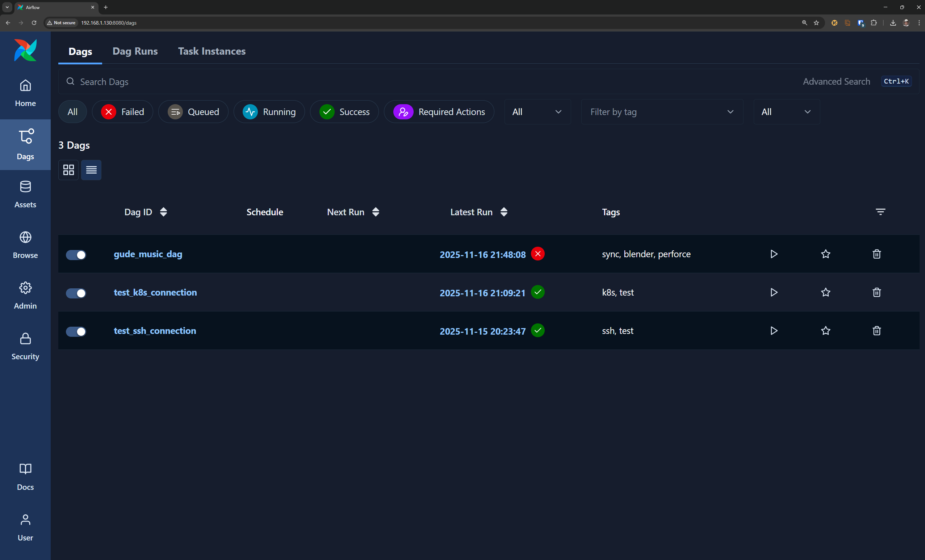This screenshot has height=560, width=925.
Task: Open the Admin gear menu
Action: 25,295
